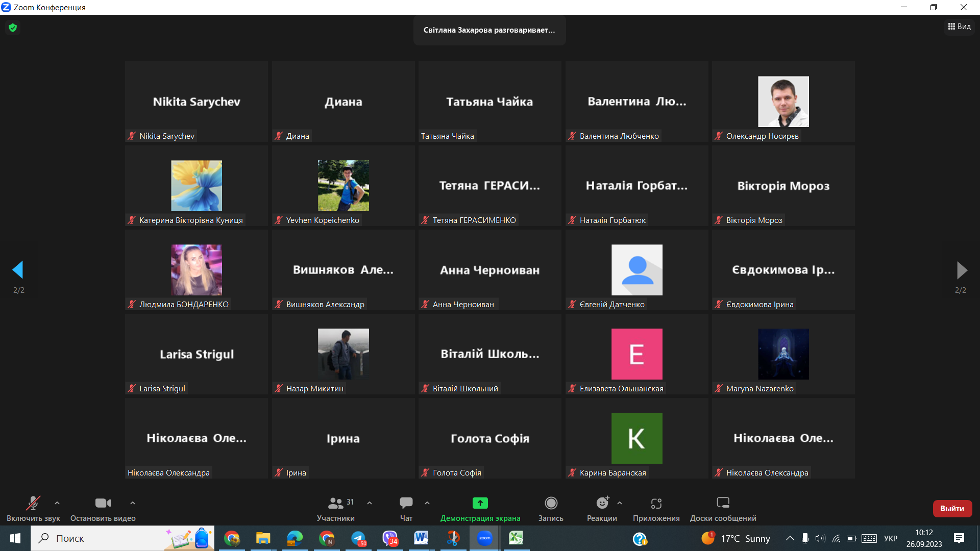
Task: Open the Chat panel icon
Action: [406, 503]
